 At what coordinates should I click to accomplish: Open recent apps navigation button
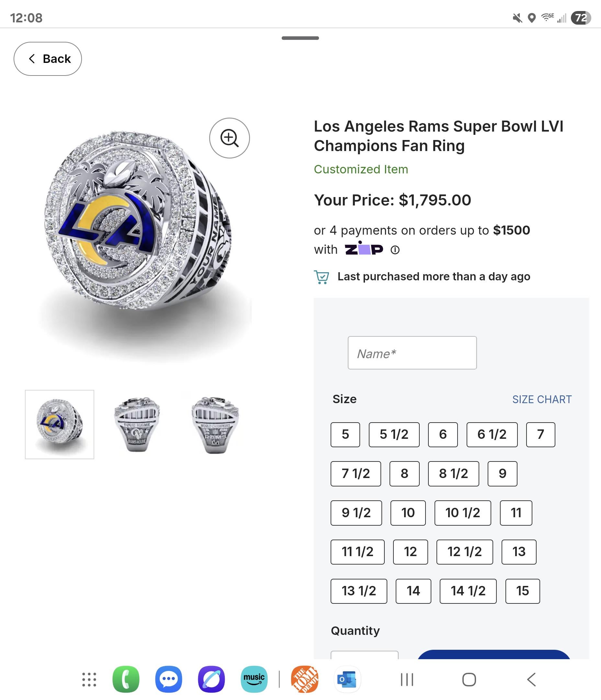click(x=407, y=679)
